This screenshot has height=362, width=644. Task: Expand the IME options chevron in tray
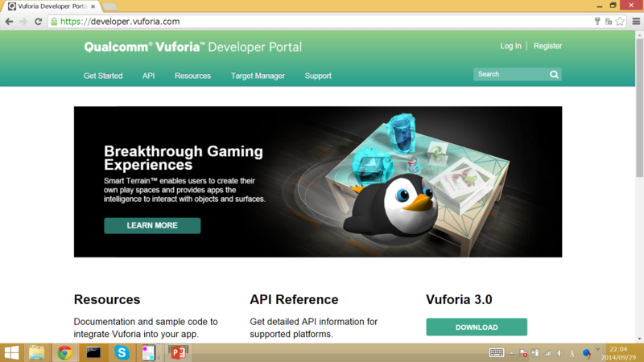[597, 349]
